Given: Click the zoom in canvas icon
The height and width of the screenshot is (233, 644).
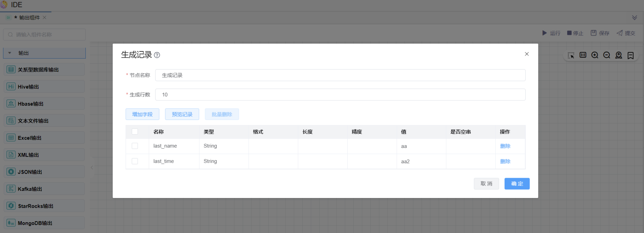Looking at the screenshot, I should (x=595, y=55).
